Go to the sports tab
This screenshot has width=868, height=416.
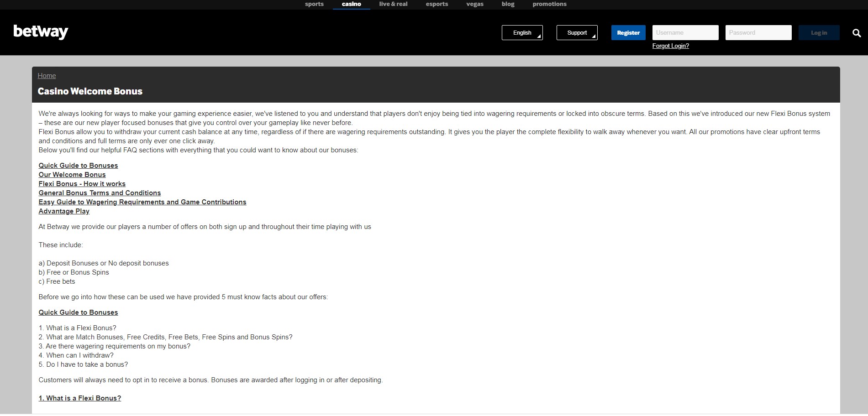tap(314, 4)
